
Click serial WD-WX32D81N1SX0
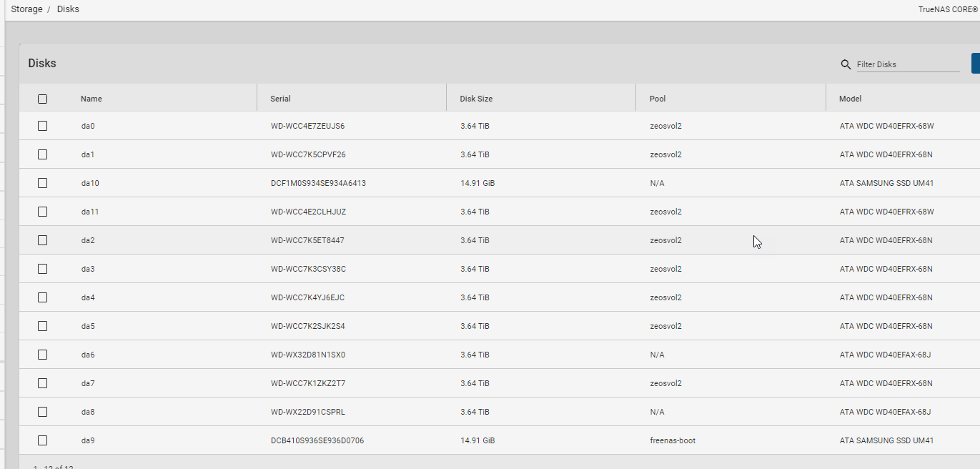[x=308, y=355]
